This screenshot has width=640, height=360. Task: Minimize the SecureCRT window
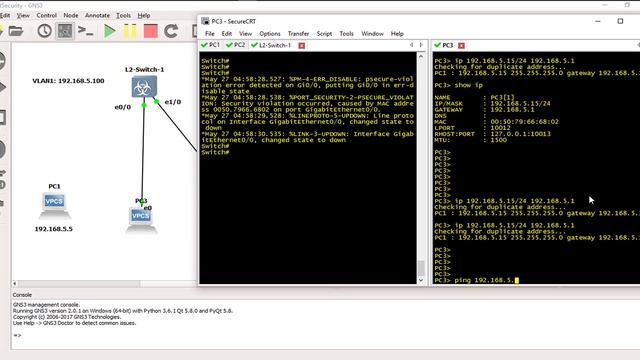[x=598, y=21]
